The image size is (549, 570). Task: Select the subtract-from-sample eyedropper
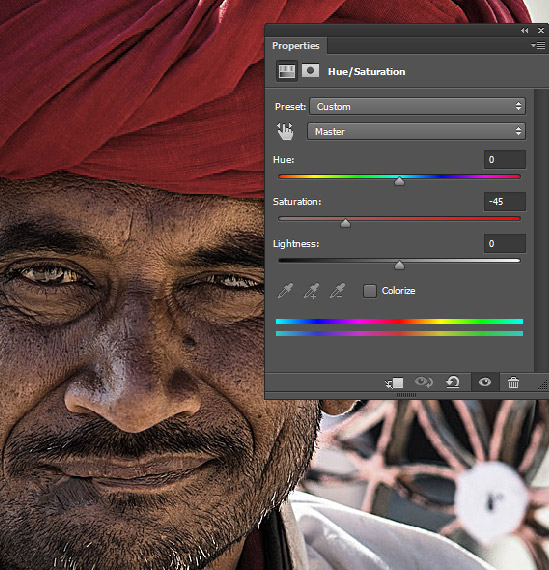(337, 291)
